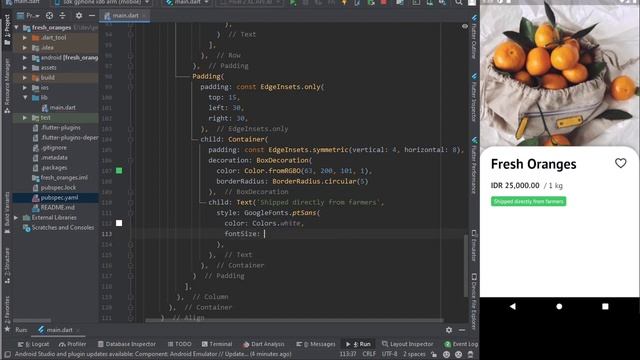The width and height of the screenshot is (640, 360).
Task: Open the Emulator side panel
Action: [x=474, y=245]
